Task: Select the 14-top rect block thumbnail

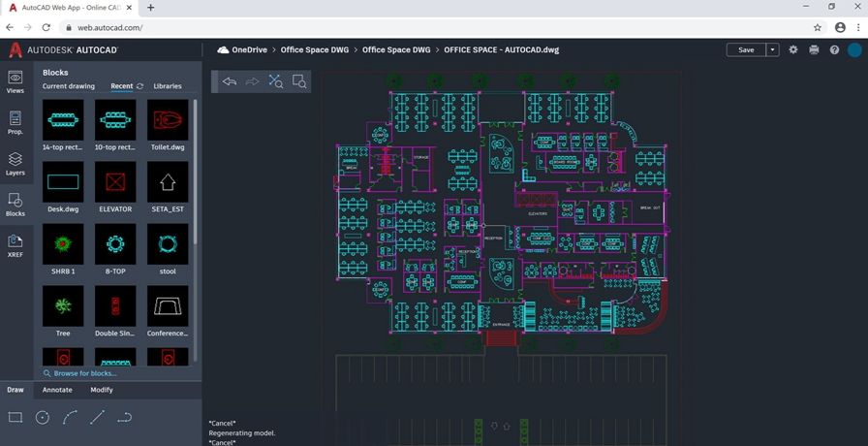Action: (x=63, y=120)
